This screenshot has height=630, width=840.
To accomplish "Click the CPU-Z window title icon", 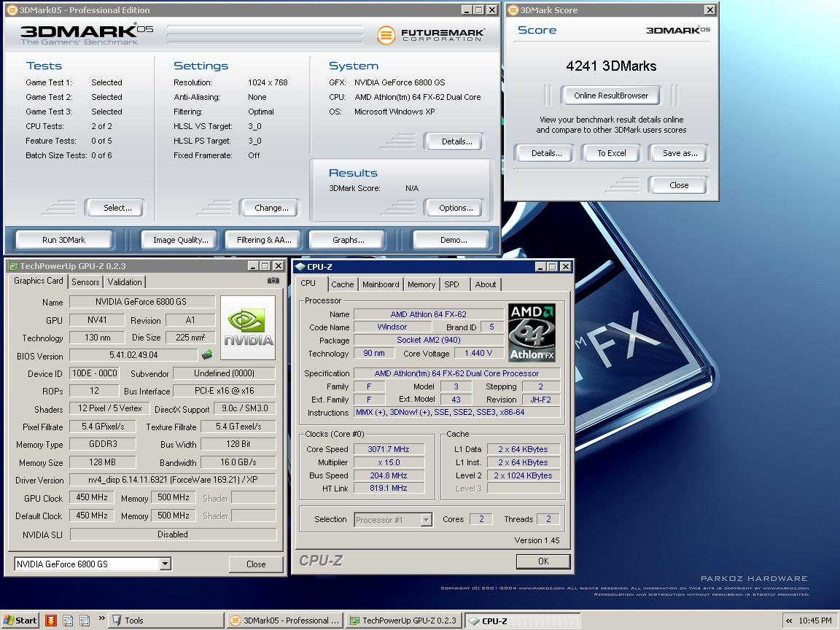I will (x=300, y=267).
